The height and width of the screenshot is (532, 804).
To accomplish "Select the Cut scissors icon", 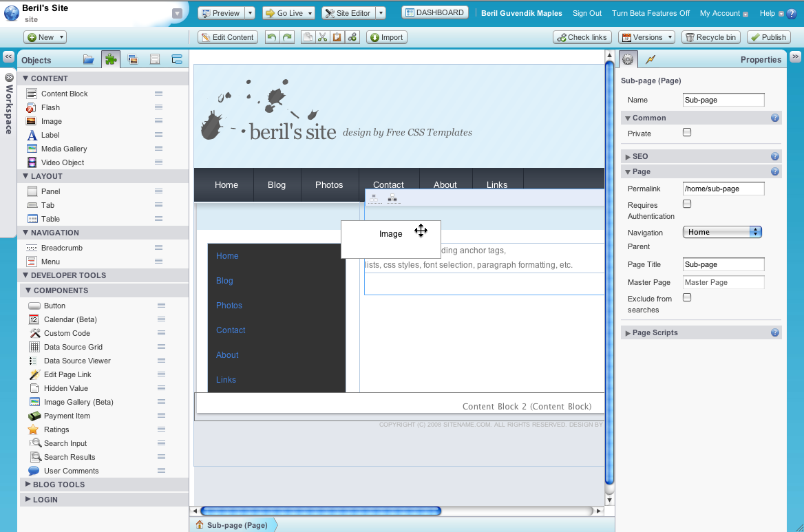I will pos(322,37).
